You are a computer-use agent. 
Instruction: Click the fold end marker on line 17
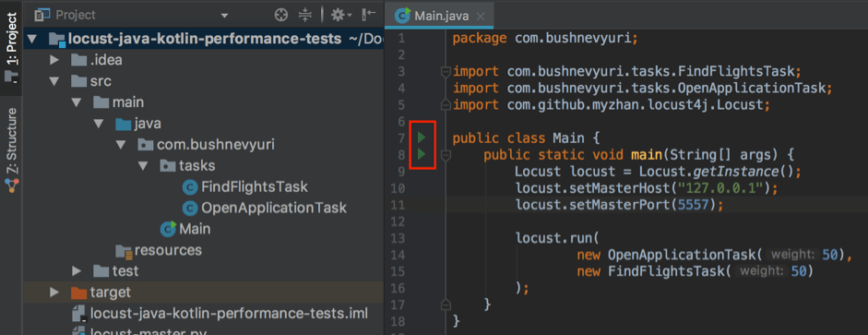coord(446,304)
